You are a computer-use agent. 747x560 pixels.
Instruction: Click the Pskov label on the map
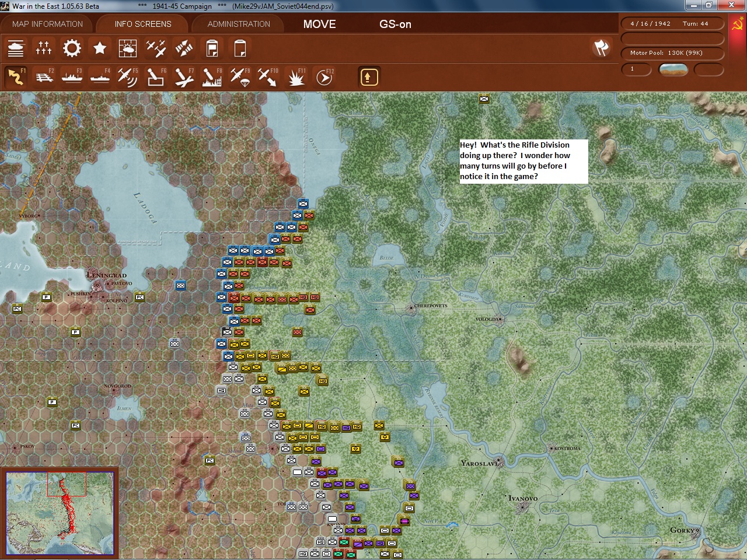coord(27,446)
